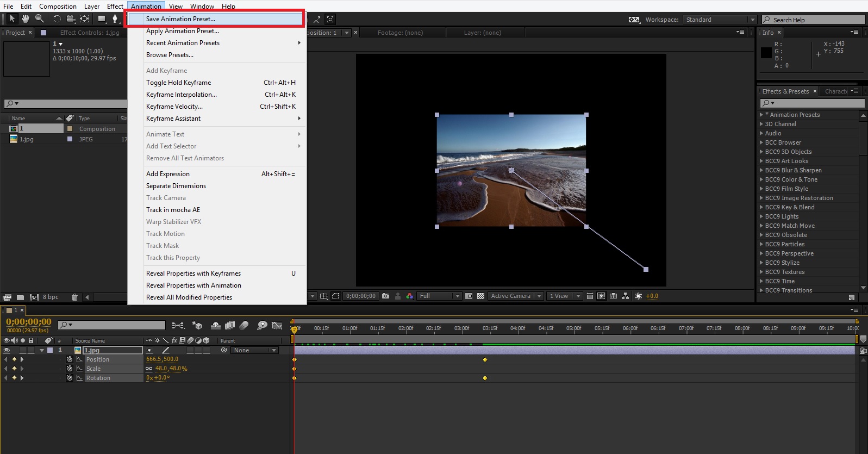Toggle the Scale stopwatch
Viewport: 868px width, 454px height.
pyautogui.click(x=70, y=369)
